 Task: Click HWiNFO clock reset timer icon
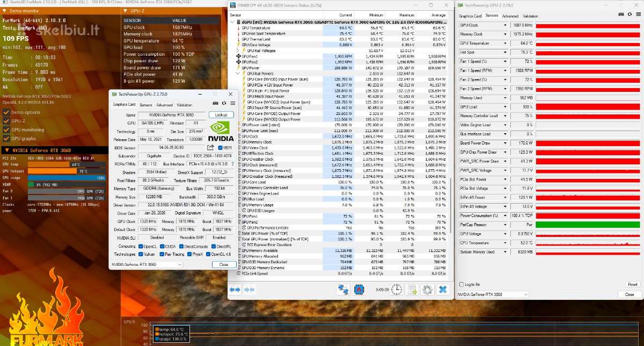pyautogui.click(x=397, y=290)
